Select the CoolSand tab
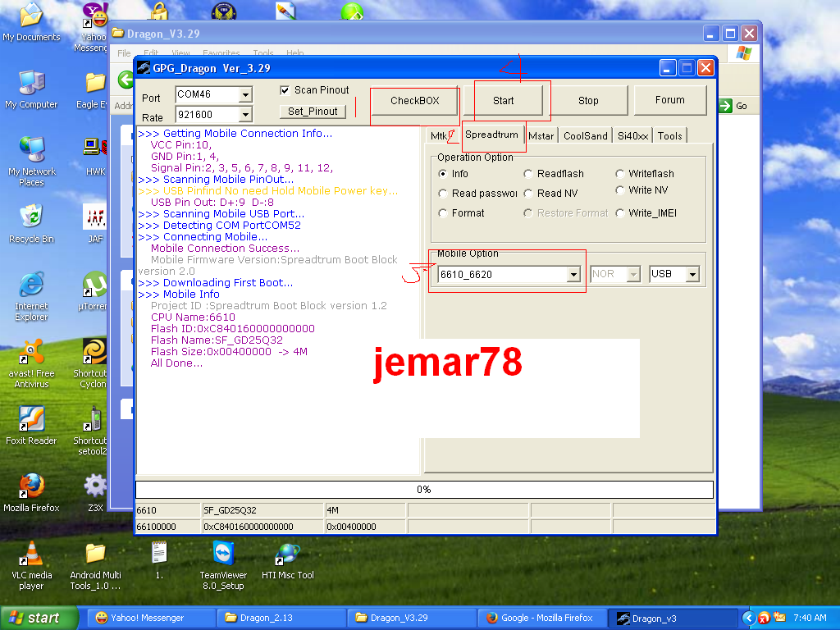 coord(585,135)
